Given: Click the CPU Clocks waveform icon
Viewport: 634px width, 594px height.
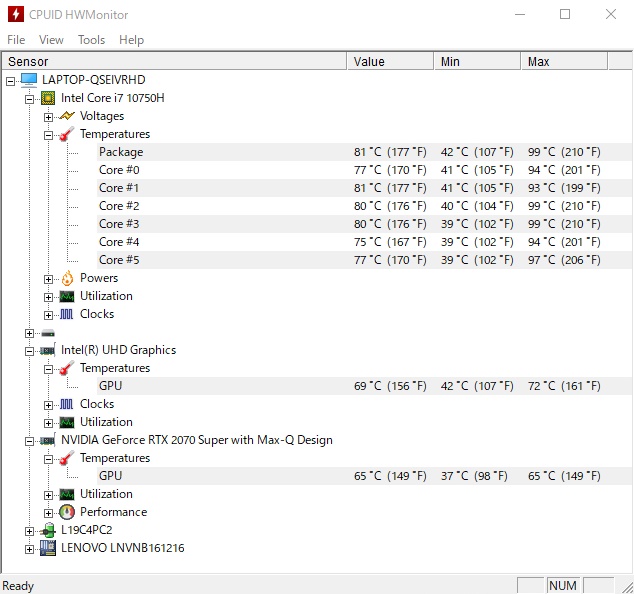Looking at the screenshot, I should coord(66,314).
